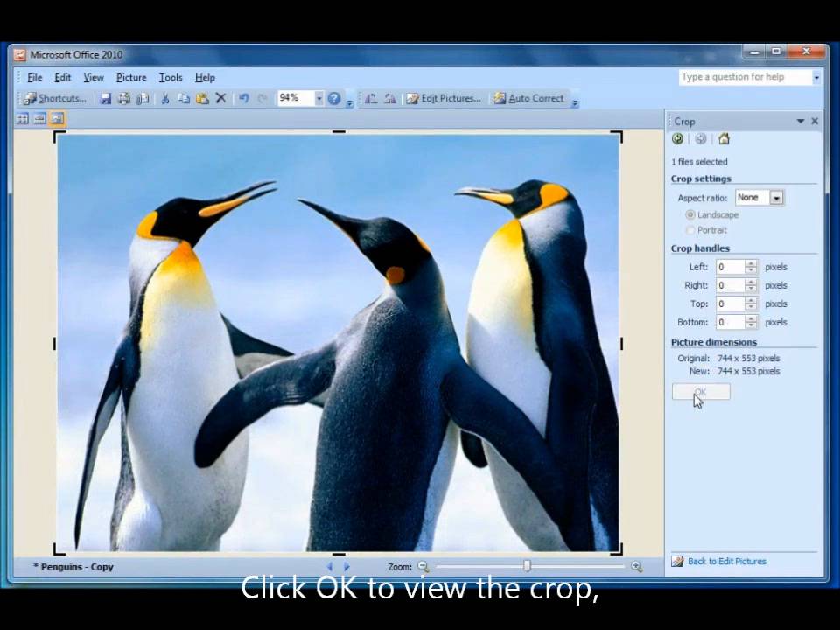The height and width of the screenshot is (630, 840).
Task: Click the zoom slider thumb
Action: [x=527, y=566]
